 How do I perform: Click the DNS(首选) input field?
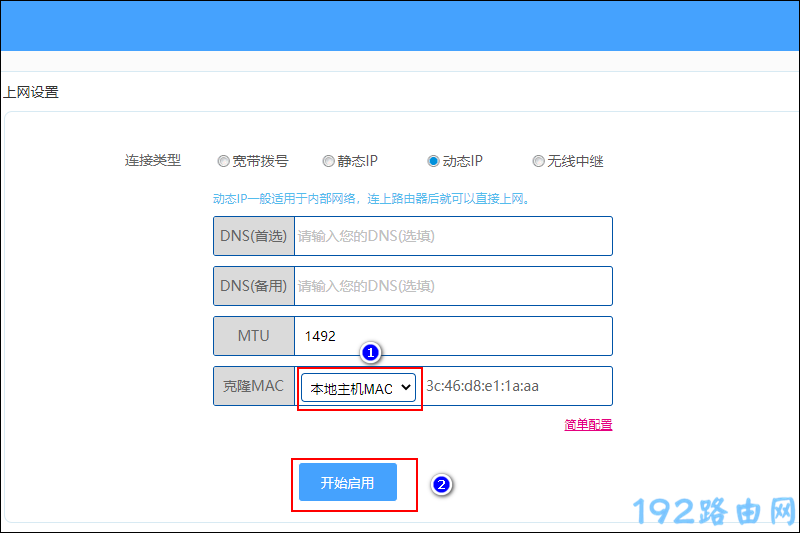point(452,236)
